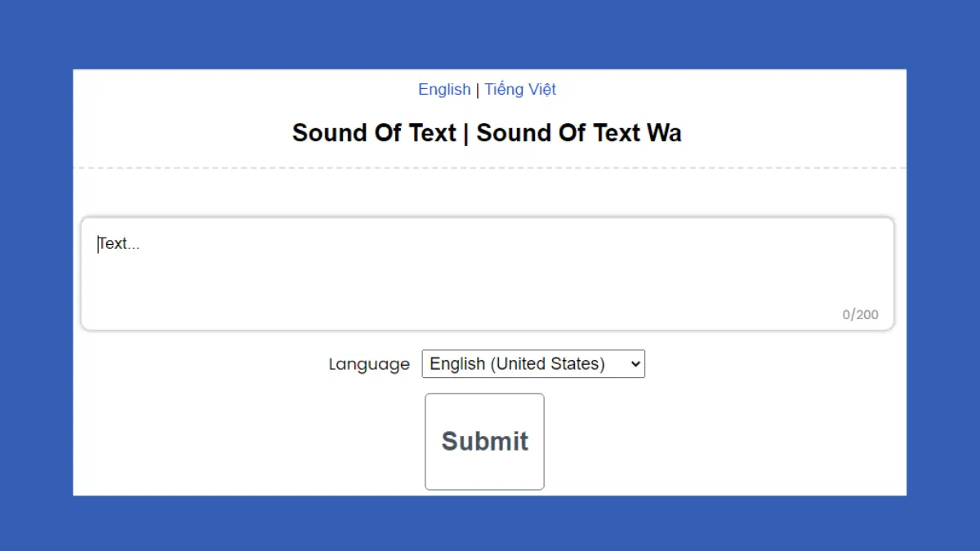Click the separator between English and Tiếng Việt
Viewport: 980px width, 551px height.
pos(478,89)
